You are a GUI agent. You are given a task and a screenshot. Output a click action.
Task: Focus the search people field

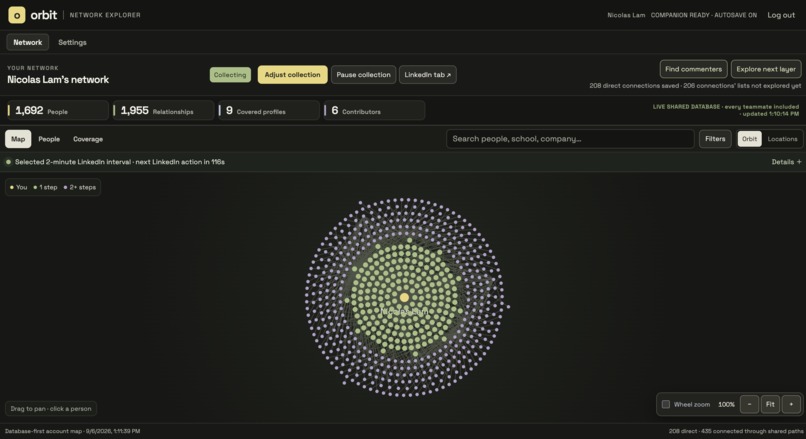570,139
